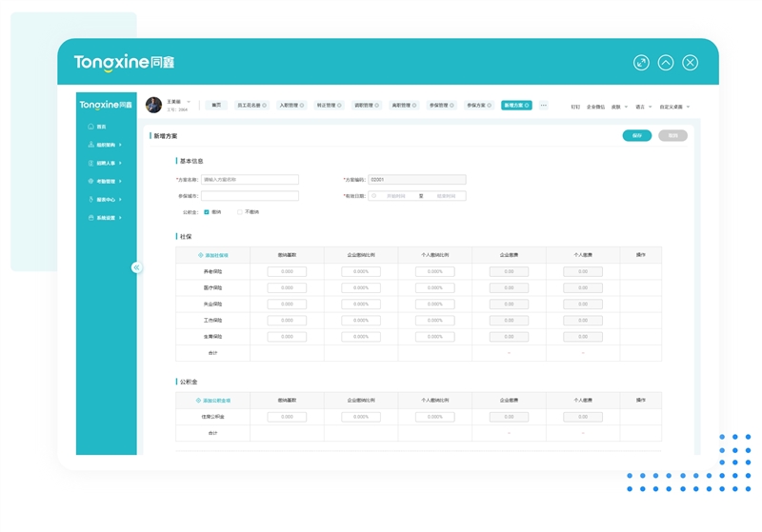Screen dimensions: 762x532
Task: Click the 系统设置 settings icon in sidebar
Action: coord(90,218)
